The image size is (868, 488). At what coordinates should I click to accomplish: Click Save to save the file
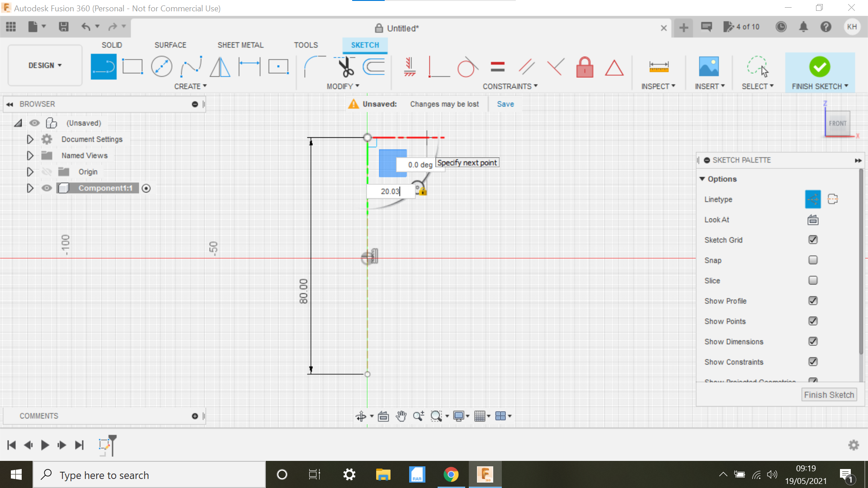coord(505,103)
